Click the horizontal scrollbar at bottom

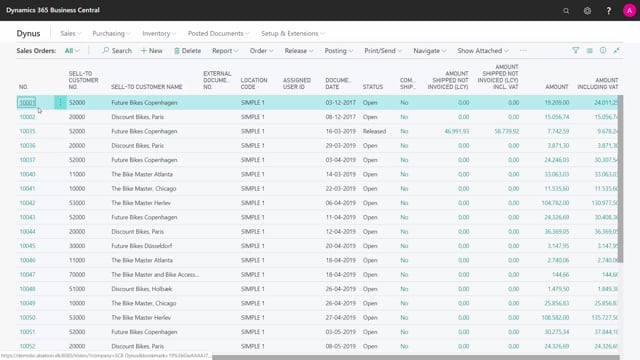coord(416,358)
